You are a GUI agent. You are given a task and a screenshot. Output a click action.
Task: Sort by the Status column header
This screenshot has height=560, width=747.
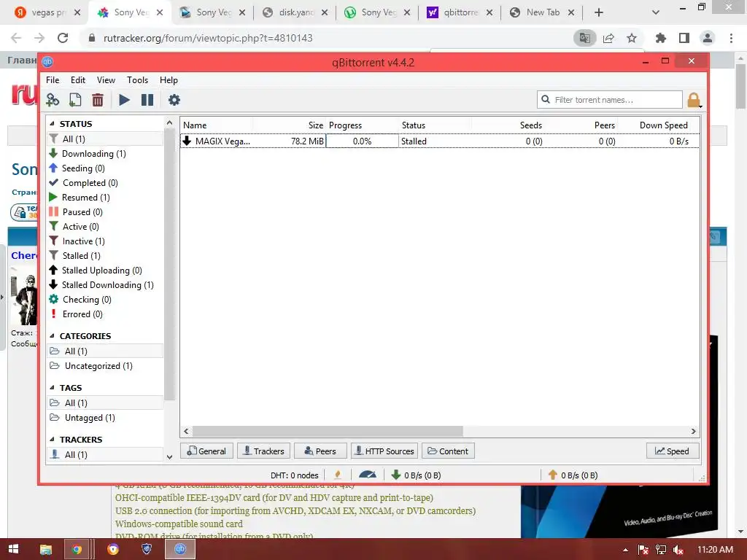(435, 125)
